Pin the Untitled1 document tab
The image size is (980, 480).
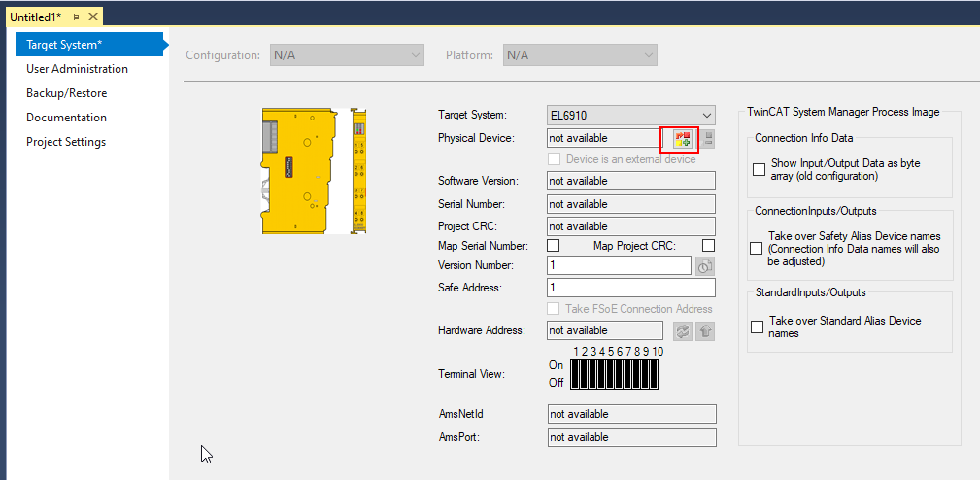coord(76,17)
